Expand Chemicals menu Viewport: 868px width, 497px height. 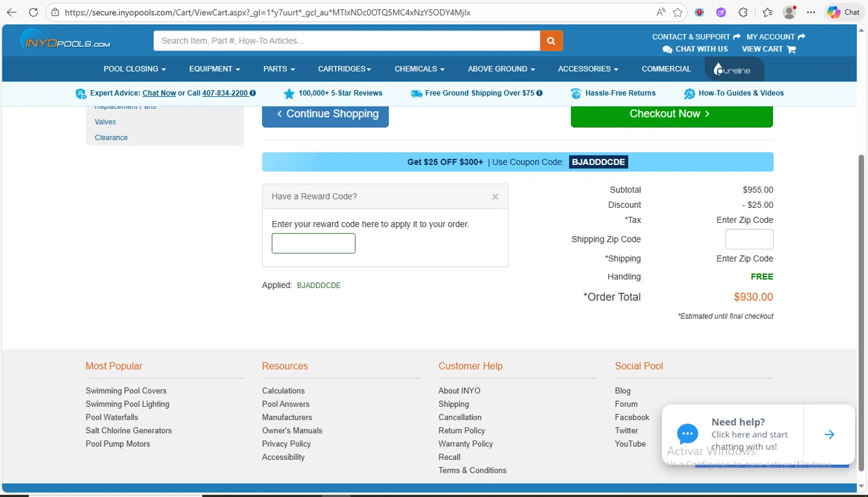tap(420, 69)
